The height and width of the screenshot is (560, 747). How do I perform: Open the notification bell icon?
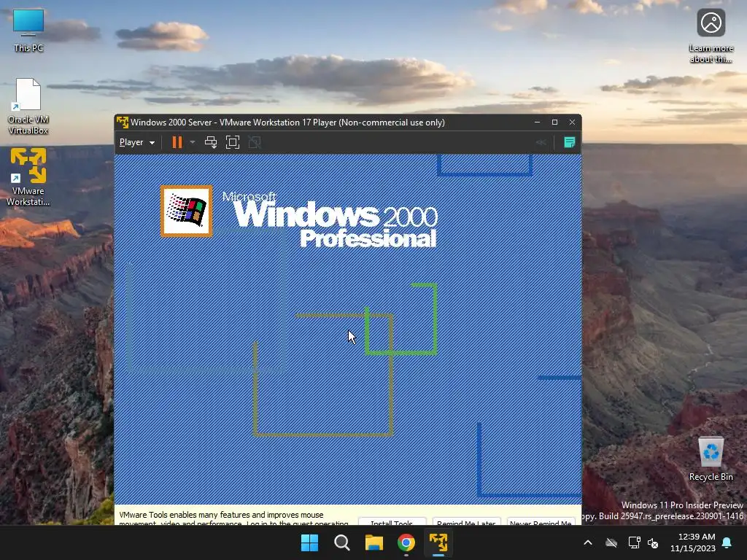(x=727, y=542)
